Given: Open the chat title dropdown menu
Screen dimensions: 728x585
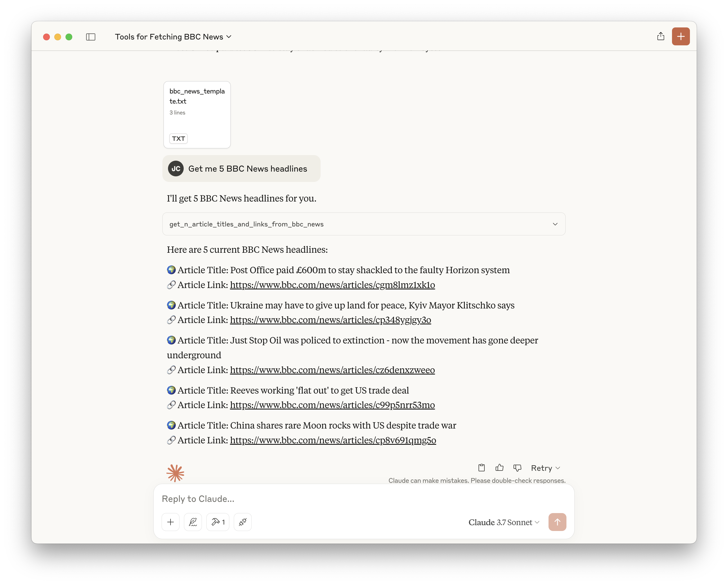Looking at the screenshot, I should [173, 37].
